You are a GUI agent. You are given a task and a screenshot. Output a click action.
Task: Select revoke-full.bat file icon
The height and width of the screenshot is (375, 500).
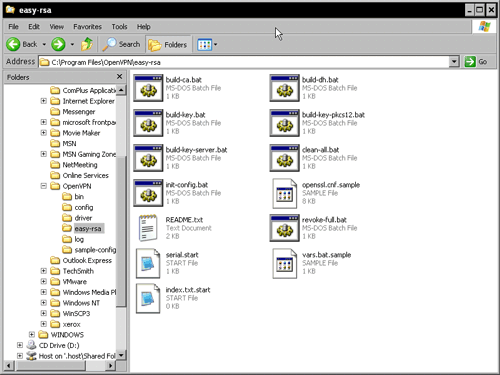coord(284,228)
